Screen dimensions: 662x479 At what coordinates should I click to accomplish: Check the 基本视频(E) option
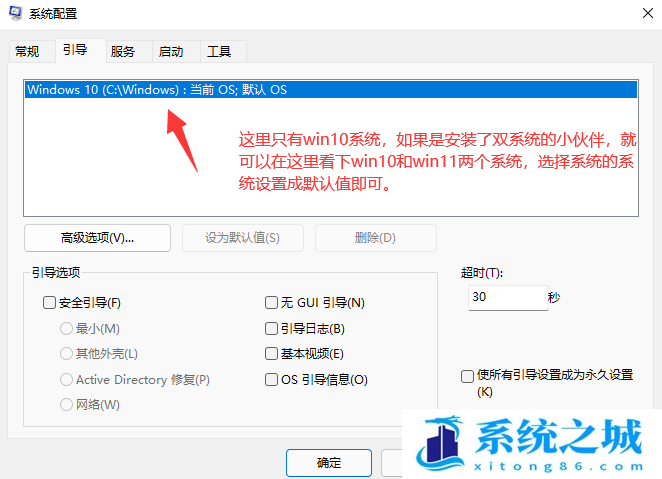[271, 354]
